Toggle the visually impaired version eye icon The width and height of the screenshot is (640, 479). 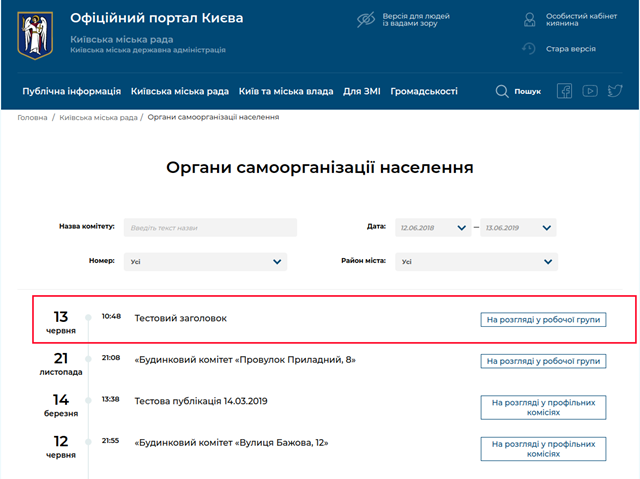(367, 19)
